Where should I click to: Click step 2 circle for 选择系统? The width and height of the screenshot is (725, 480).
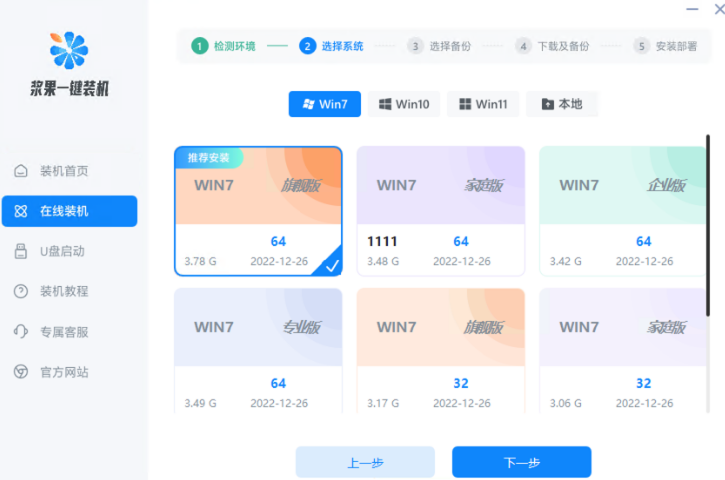[307, 46]
